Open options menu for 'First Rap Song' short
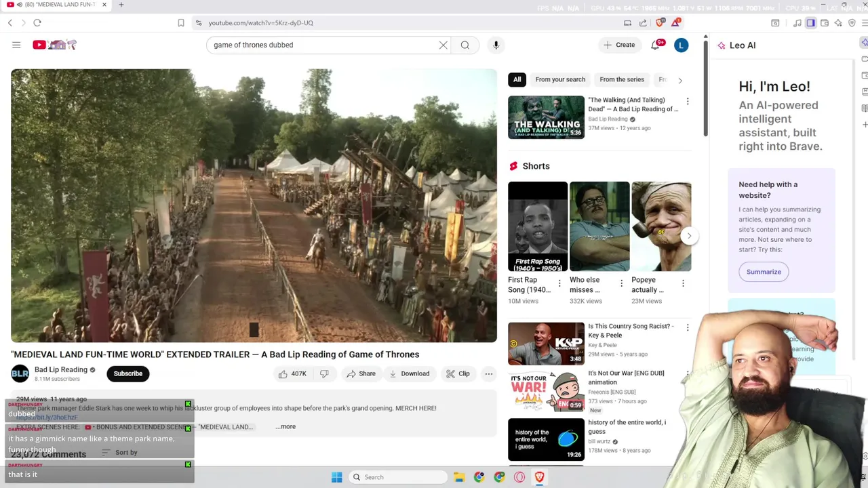Image resolution: width=868 pixels, height=488 pixels. click(559, 283)
